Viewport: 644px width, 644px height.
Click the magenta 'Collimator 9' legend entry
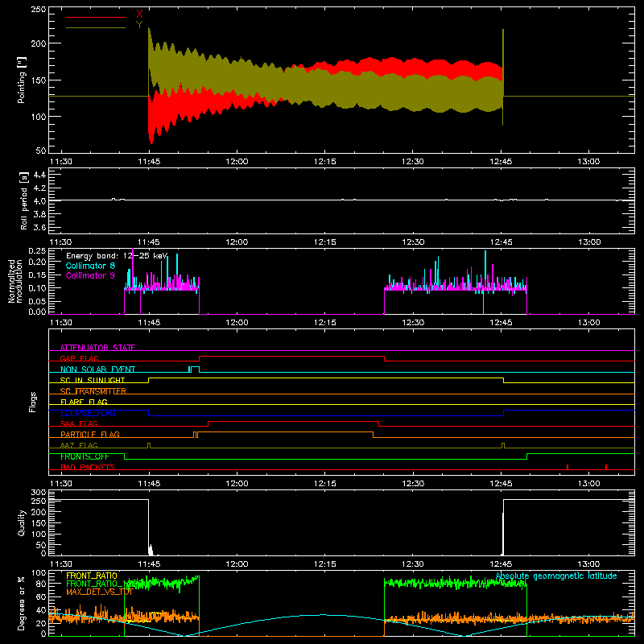click(90, 275)
